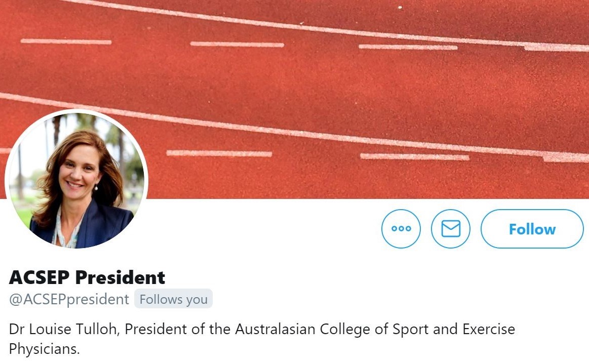The width and height of the screenshot is (589, 364).
Task: Select the @ACSEPpresident handle
Action: (x=69, y=299)
